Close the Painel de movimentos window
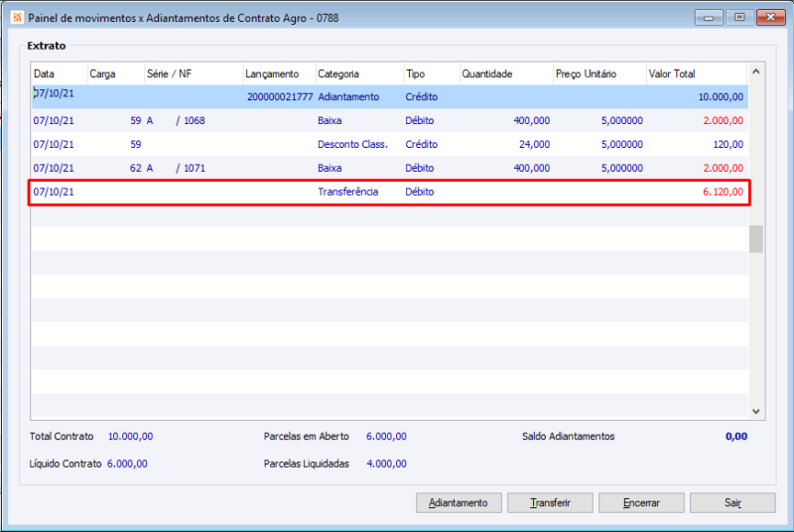The image size is (794, 532). tap(771, 17)
